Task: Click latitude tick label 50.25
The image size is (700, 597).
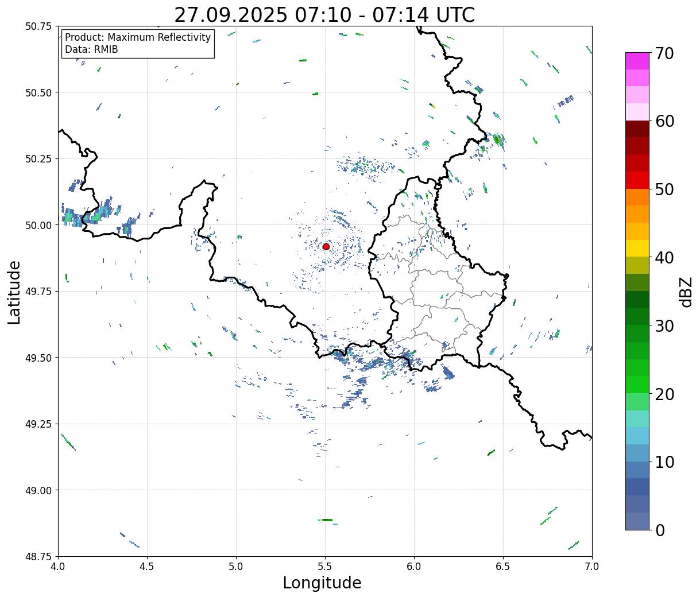Action: click(38, 158)
